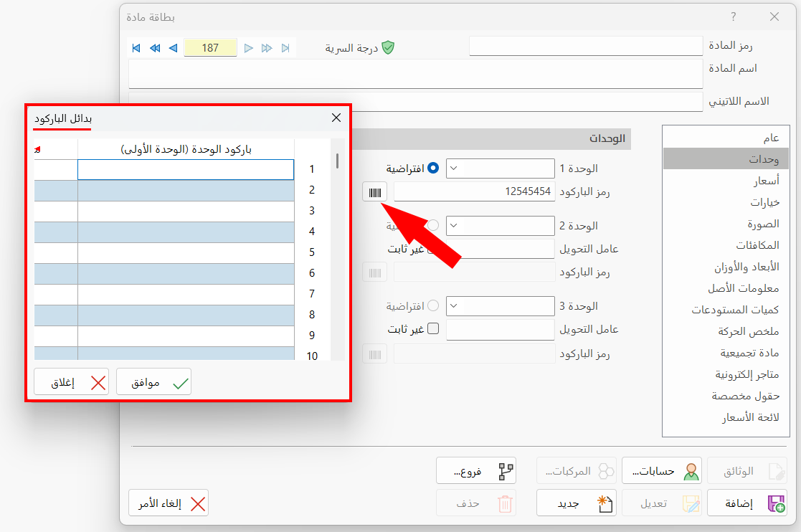This screenshot has height=532, width=801.
Task: Open الأبعاد والأوزان section
Action: click(x=726, y=267)
